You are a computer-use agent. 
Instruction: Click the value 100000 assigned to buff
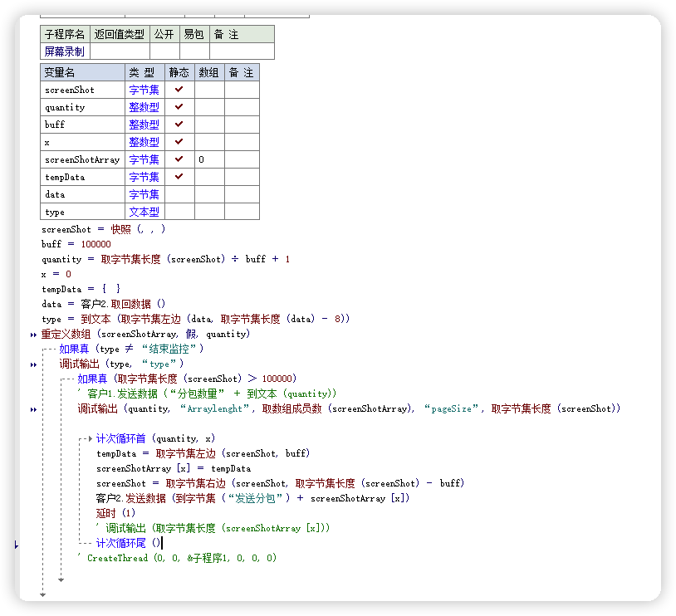96,244
